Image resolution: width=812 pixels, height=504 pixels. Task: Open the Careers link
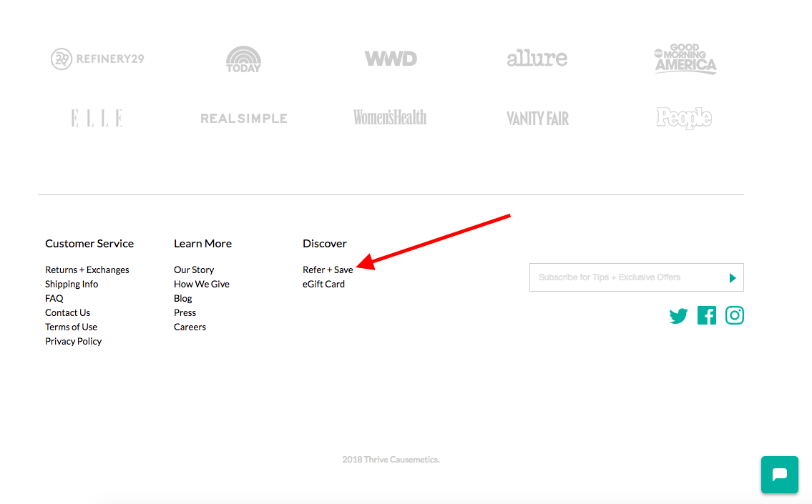tap(190, 327)
